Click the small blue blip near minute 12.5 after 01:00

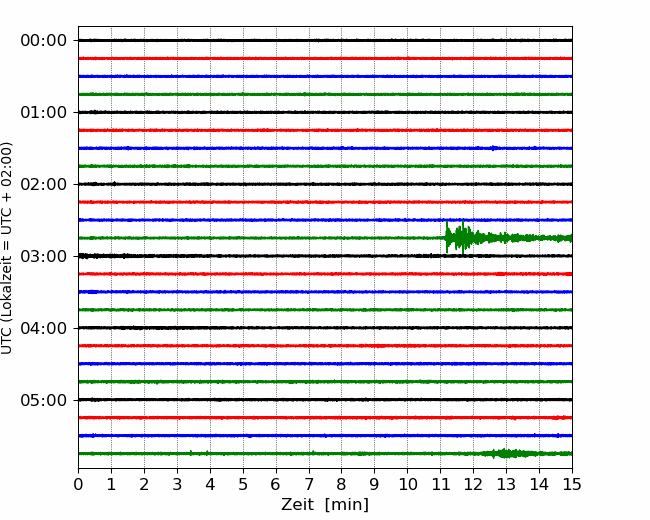(493, 148)
